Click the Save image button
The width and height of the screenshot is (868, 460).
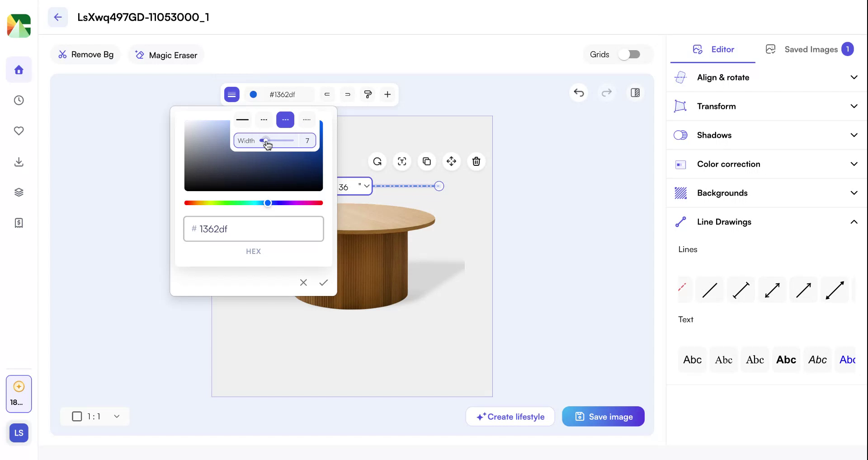[x=603, y=416]
